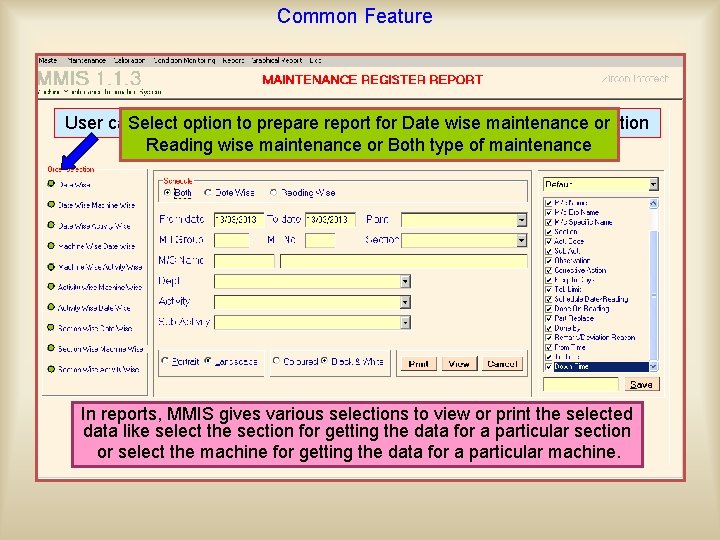
Task: Uncheck the M/c Erp Name column checkbox
Action: pyautogui.click(x=548, y=213)
